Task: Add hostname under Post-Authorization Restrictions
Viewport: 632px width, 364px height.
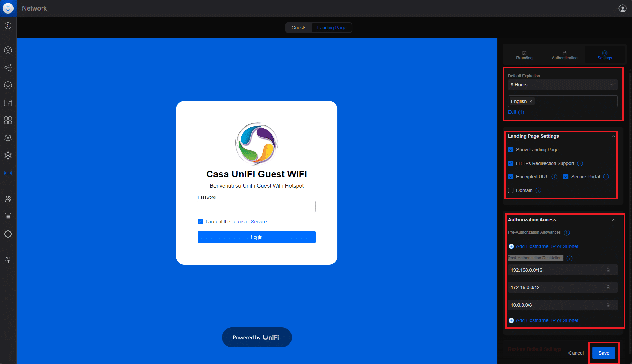Action: pyautogui.click(x=543, y=320)
